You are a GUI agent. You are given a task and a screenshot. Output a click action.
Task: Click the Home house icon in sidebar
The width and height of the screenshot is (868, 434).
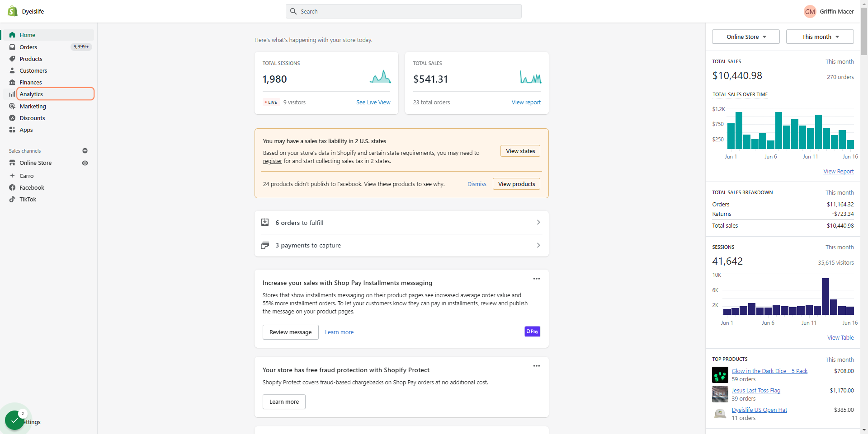12,35
